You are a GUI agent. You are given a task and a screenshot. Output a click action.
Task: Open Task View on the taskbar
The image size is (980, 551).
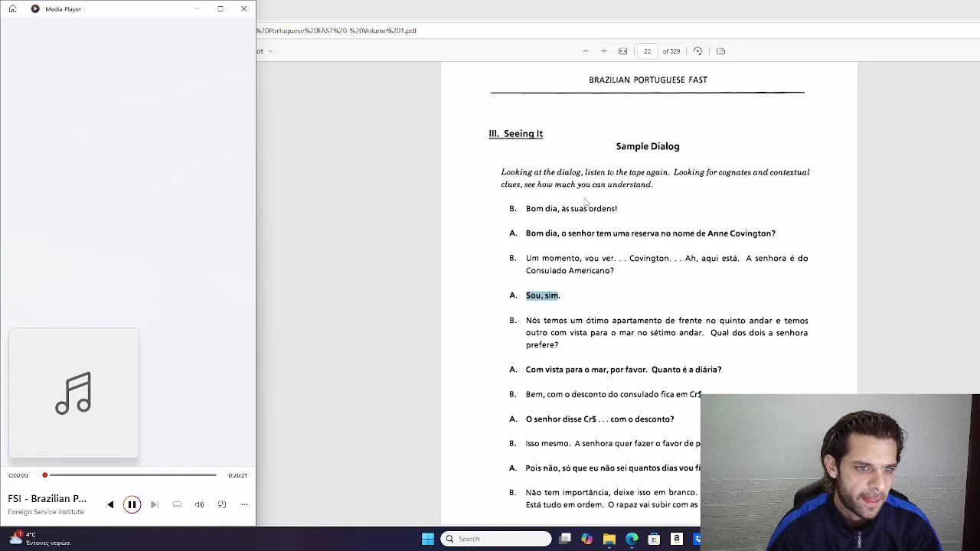[565, 539]
